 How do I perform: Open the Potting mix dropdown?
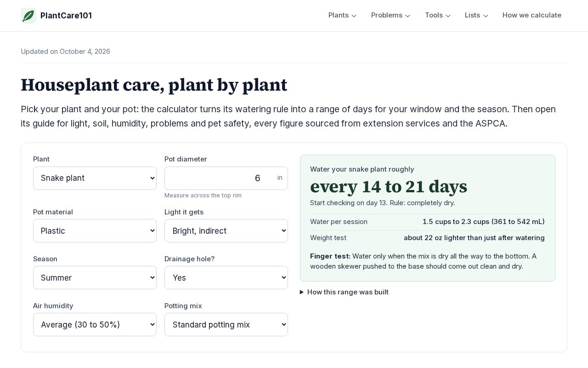pyautogui.click(x=226, y=324)
